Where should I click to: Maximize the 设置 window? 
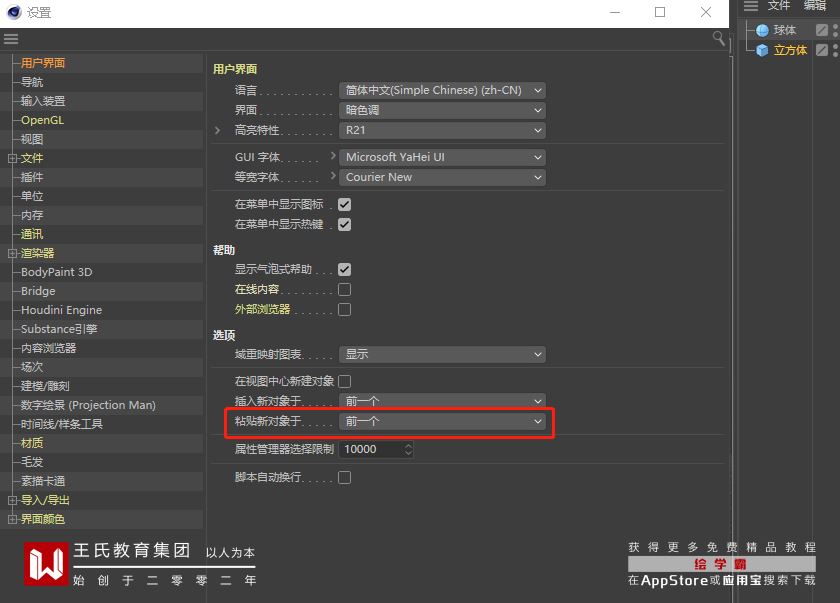[x=660, y=12]
